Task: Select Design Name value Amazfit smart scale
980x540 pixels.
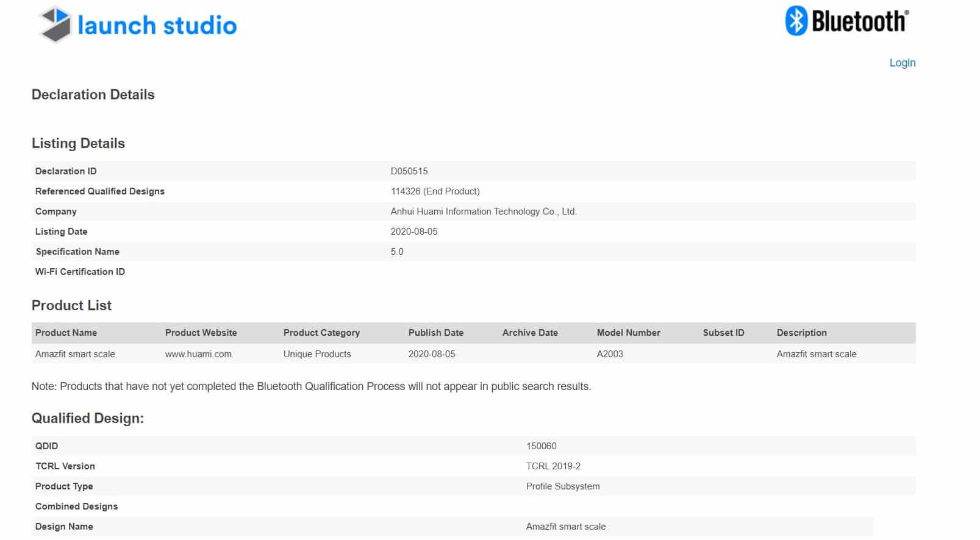Action: pyautogui.click(x=566, y=527)
